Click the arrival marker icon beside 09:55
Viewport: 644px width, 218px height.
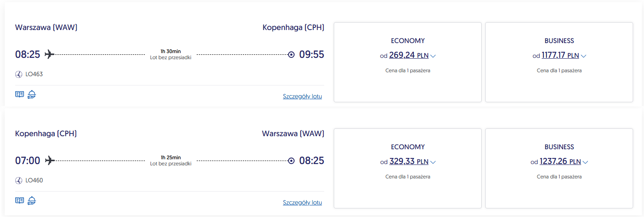click(292, 54)
